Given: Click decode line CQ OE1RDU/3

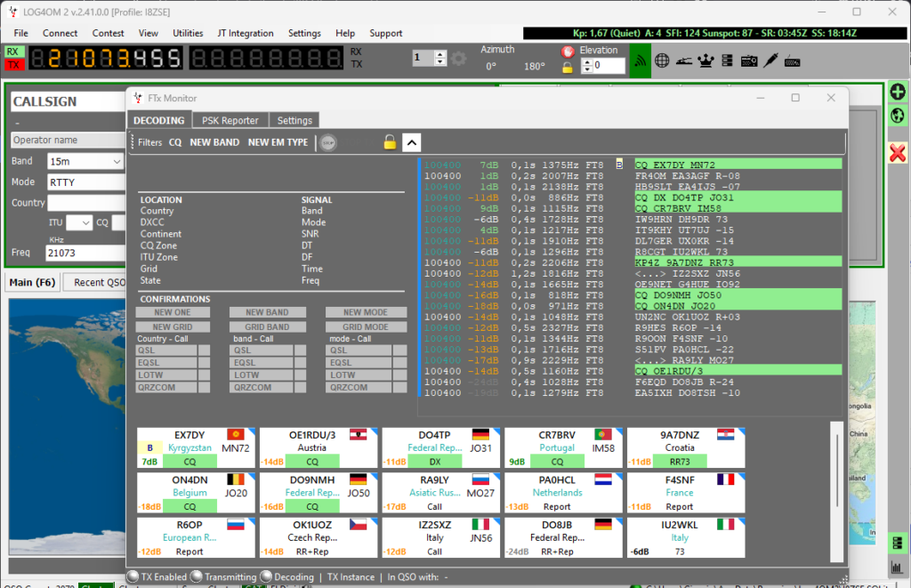Looking at the screenshot, I should [x=738, y=371].
